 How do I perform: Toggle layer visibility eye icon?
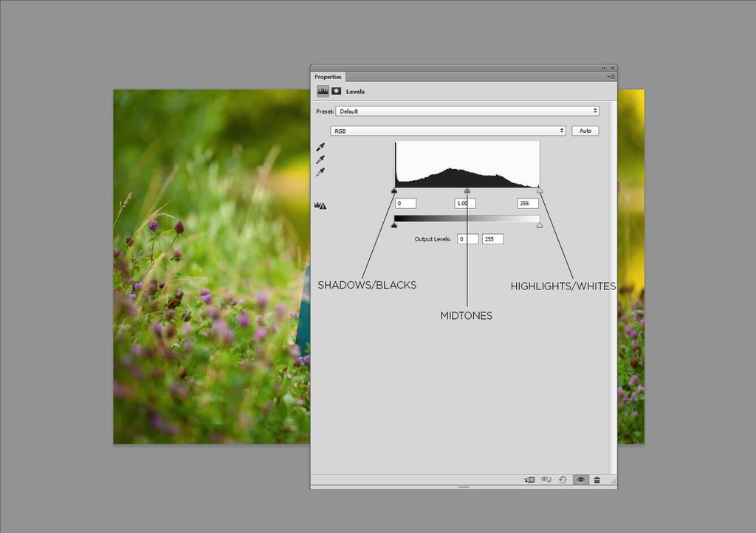click(x=580, y=480)
